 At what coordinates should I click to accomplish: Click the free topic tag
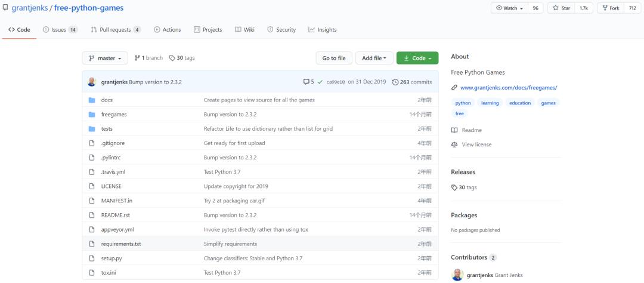tap(460, 113)
